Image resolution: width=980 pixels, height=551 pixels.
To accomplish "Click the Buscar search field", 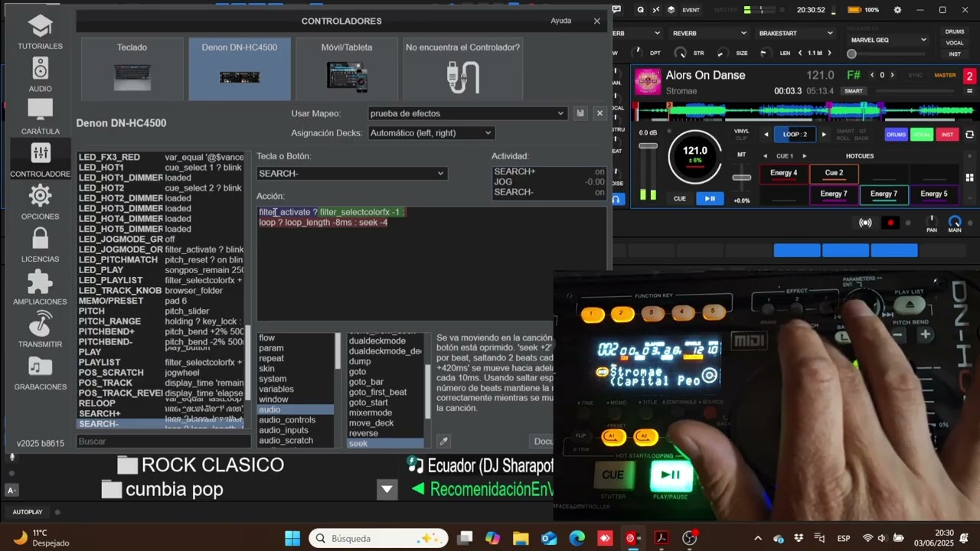I will 163,442.
